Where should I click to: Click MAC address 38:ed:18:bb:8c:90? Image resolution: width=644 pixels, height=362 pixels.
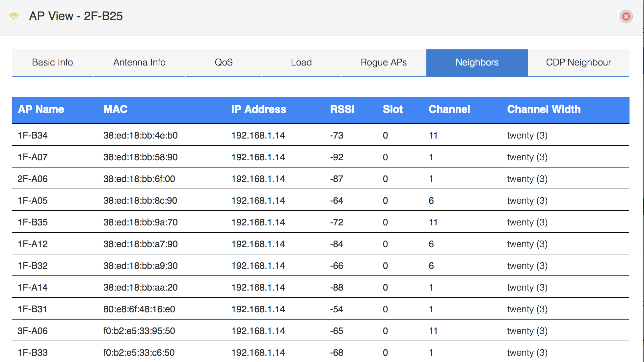click(140, 200)
